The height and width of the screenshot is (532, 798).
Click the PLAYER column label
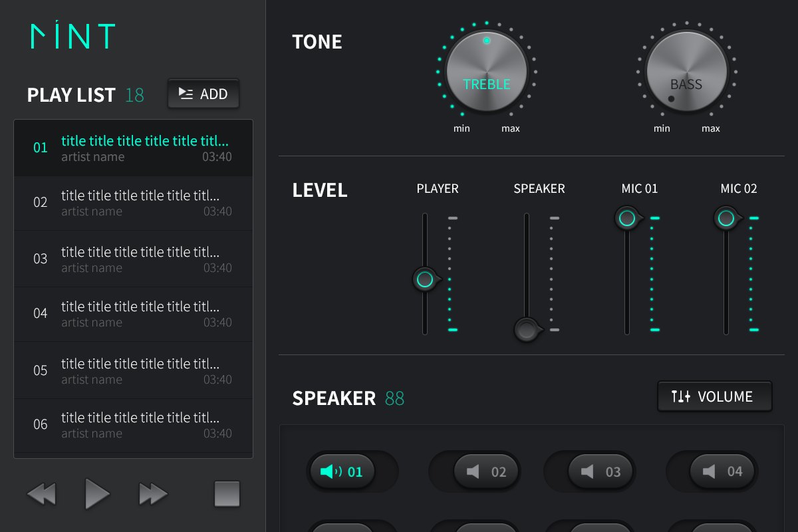438,189
